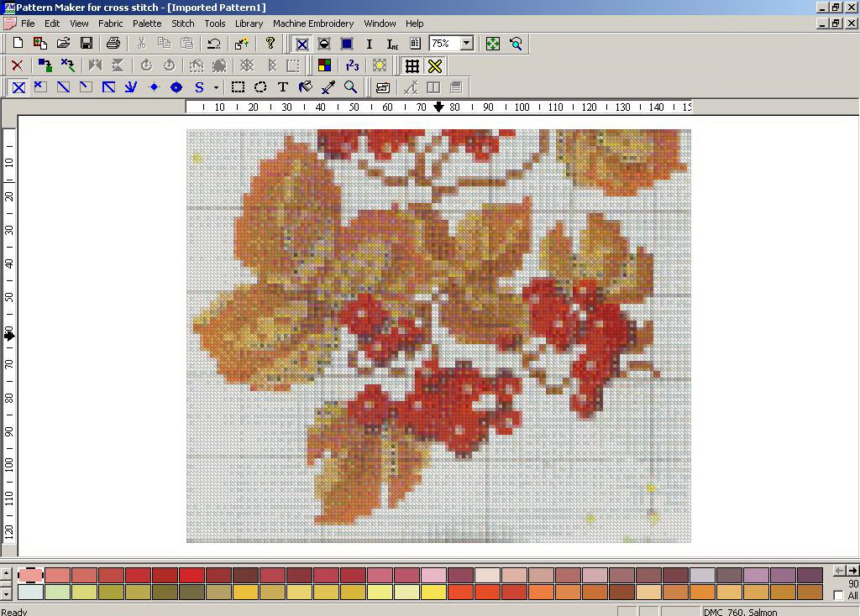
Task: Pick the pale blue bottom-left palette swatch
Action: [30, 592]
